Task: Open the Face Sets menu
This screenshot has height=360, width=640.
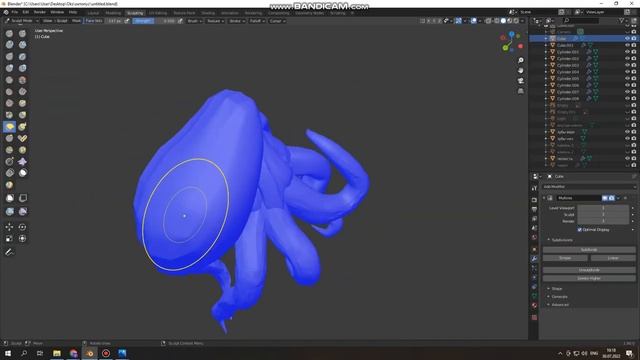Action: (93, 21)
